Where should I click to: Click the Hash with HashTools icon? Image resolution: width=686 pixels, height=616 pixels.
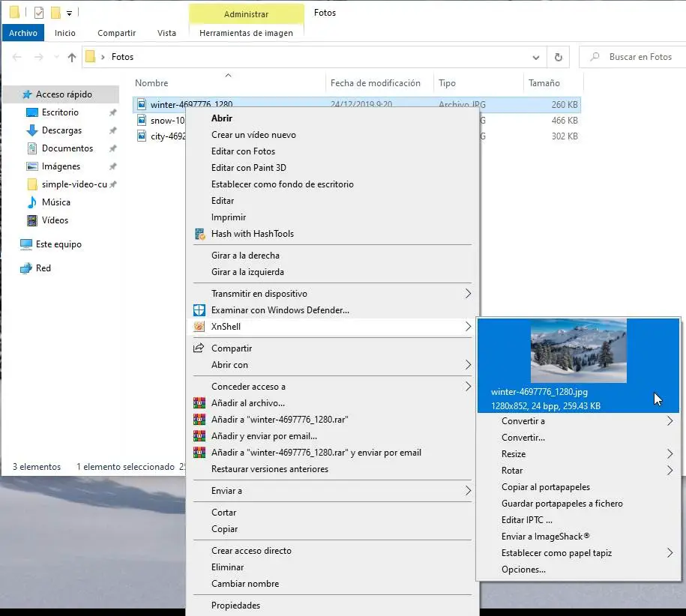point(199,234)
